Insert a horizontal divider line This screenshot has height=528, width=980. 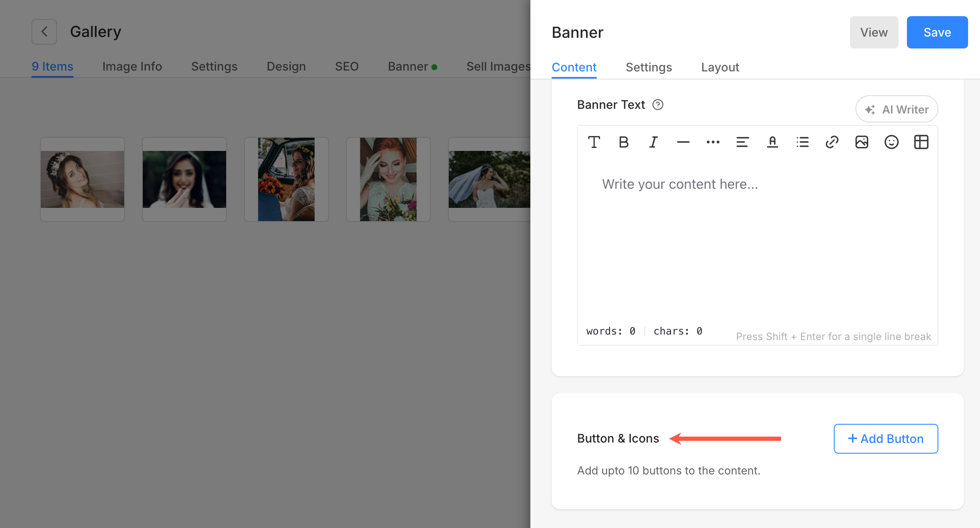[x=683, y=142]
